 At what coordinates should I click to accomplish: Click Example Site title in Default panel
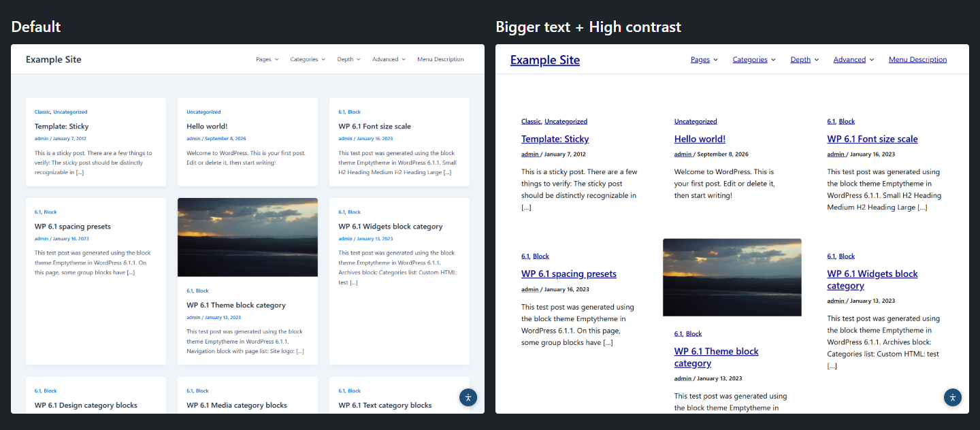pyautogui.click(x=54, y=59)
